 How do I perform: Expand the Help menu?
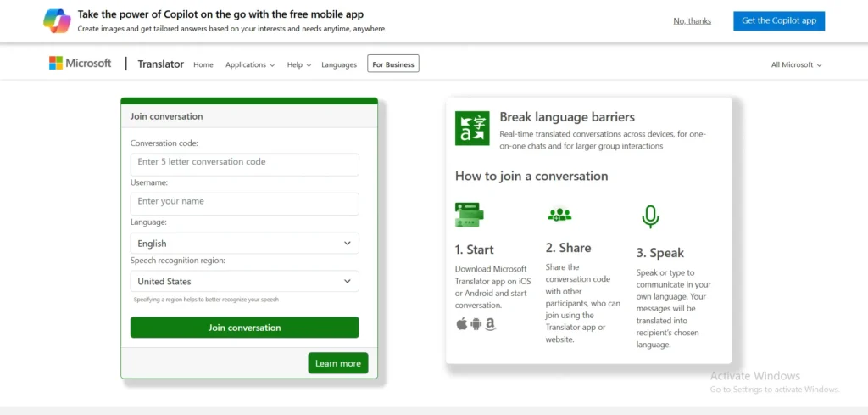pyautogui.click(x=299, y=64)
